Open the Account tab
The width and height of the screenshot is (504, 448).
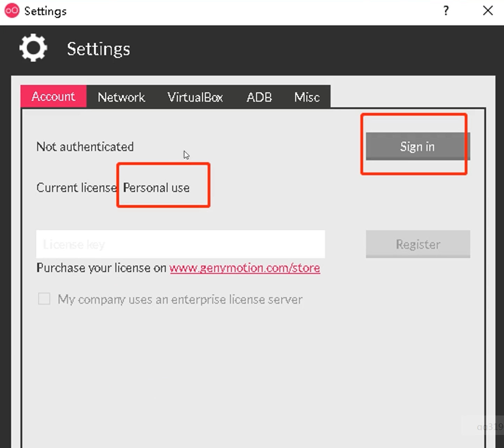(x=53, y=96)
